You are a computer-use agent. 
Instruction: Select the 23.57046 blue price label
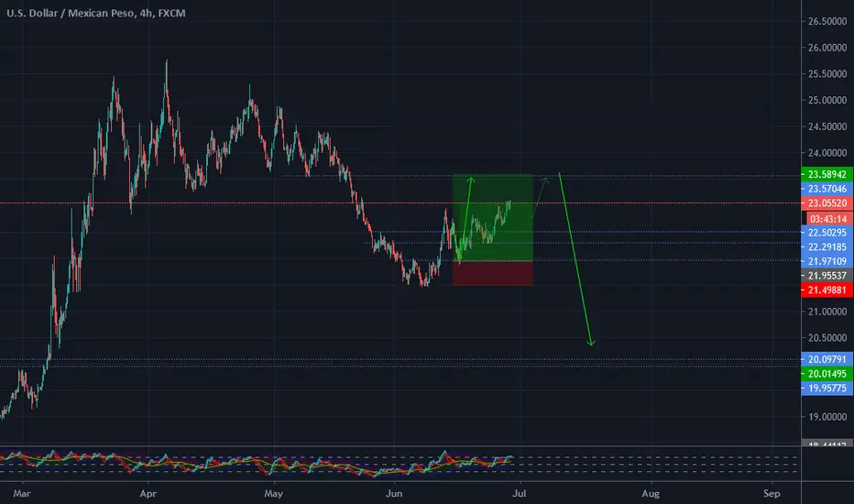coord(827,189)
